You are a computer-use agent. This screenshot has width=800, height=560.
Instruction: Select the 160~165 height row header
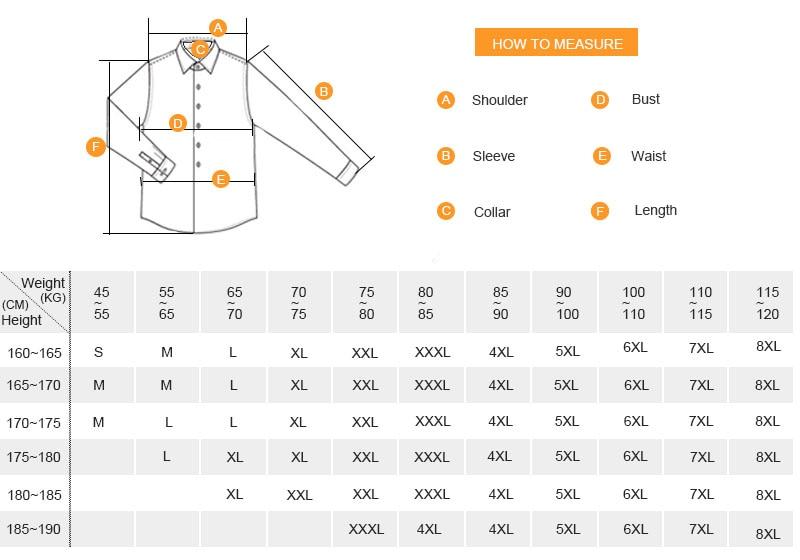(34, 353)
